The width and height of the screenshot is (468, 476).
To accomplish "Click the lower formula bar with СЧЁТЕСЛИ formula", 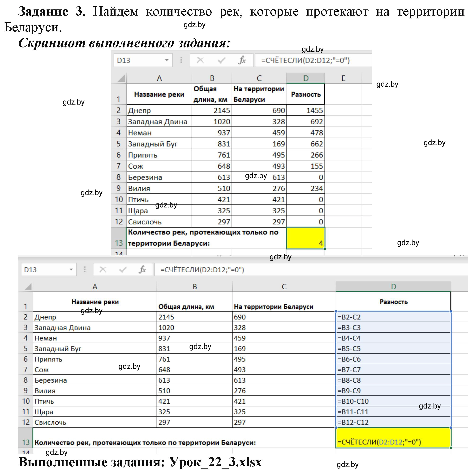I will point(311,270).
